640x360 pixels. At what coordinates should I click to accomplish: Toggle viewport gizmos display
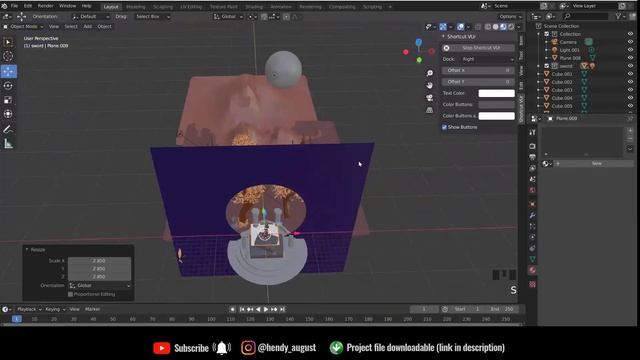click(443, 27)
